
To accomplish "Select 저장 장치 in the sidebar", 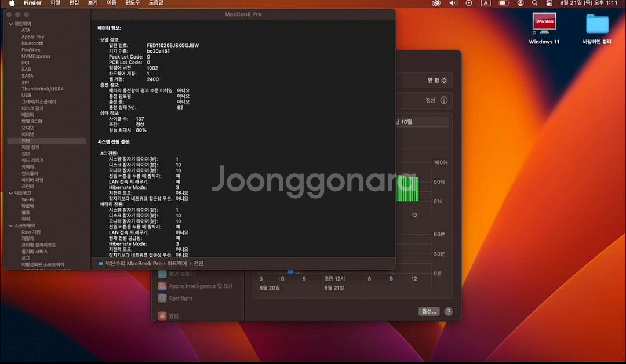I will click(x=30, y=147).
